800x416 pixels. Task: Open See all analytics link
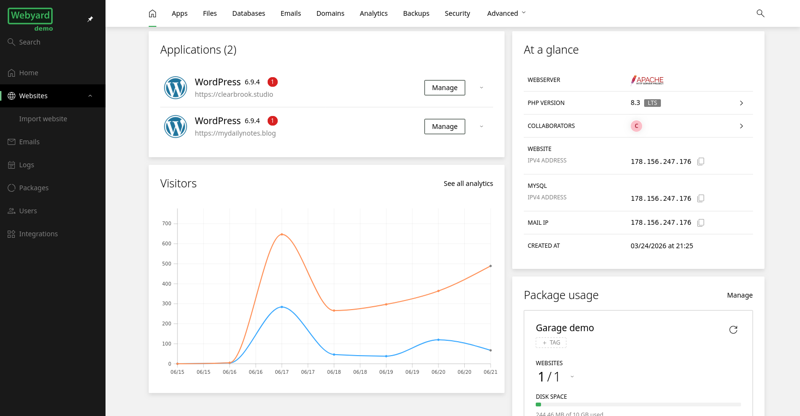[468, 183]
